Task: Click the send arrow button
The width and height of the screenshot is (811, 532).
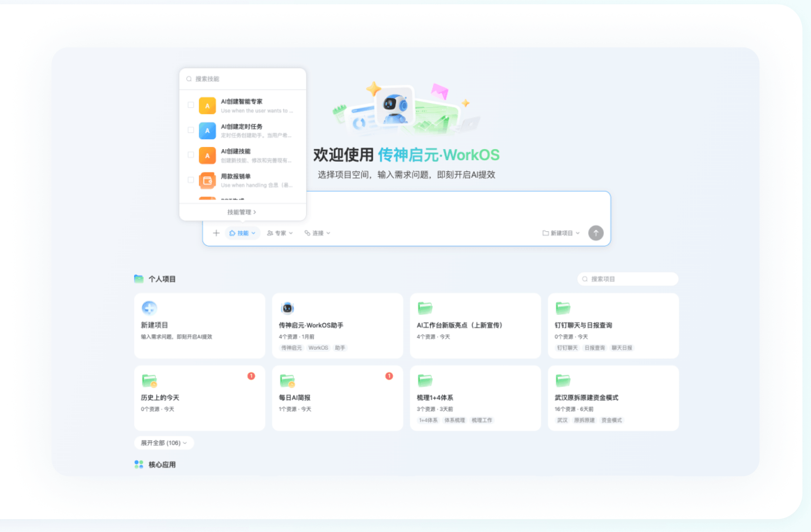Action: 596,233
